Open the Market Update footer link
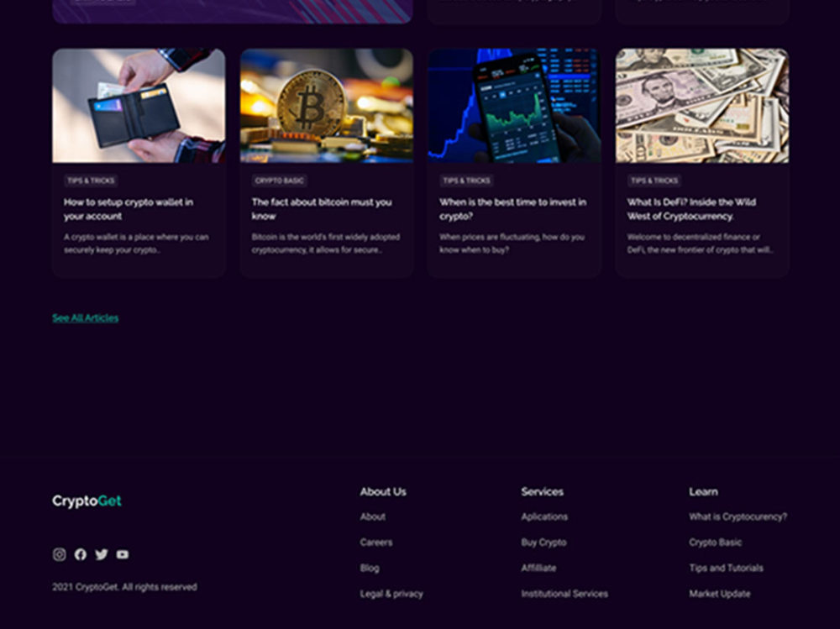This screenshot has width=840, height=629. pyautogui.click(x=720, y=594)
